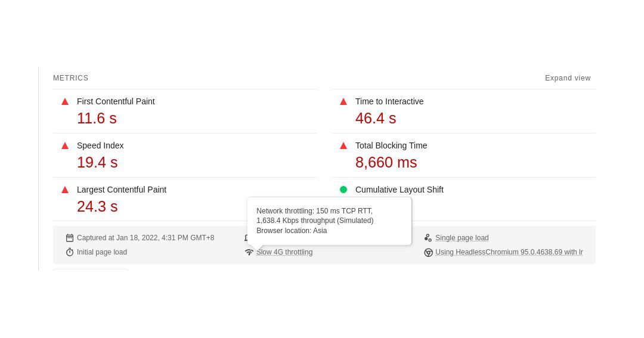
Task: Click the Expand view toggle
Action: click(x=568, y=78)
